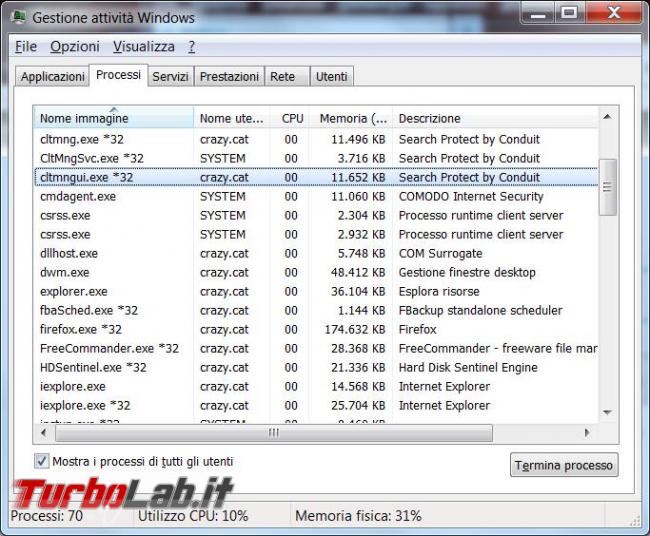Click the horizontal scrollbar thumb
The image size is (650, 536).
[x=274, y=433]
